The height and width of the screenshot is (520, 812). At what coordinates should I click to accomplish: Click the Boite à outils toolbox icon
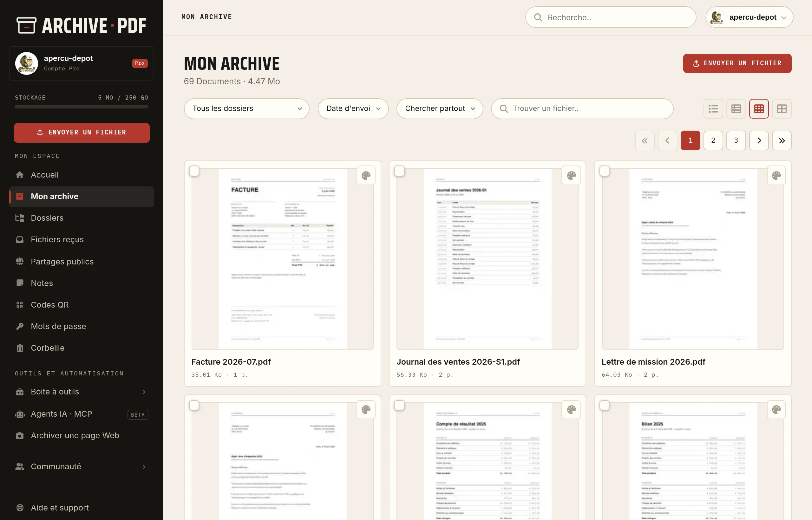coord(20,392)
